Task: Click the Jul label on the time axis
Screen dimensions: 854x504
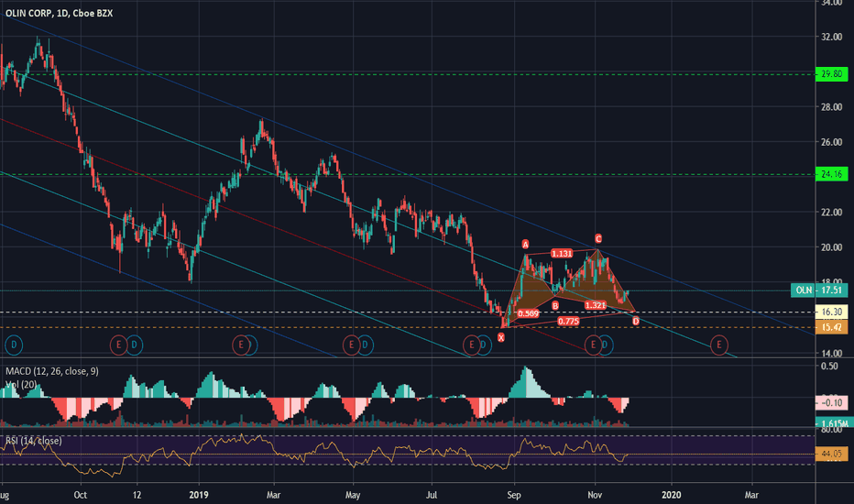Action: pyautogui.click(x=432, y=495)
